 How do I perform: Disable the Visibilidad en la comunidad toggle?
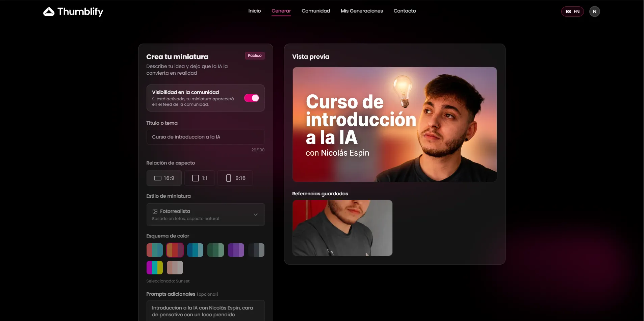coord(252,98)
